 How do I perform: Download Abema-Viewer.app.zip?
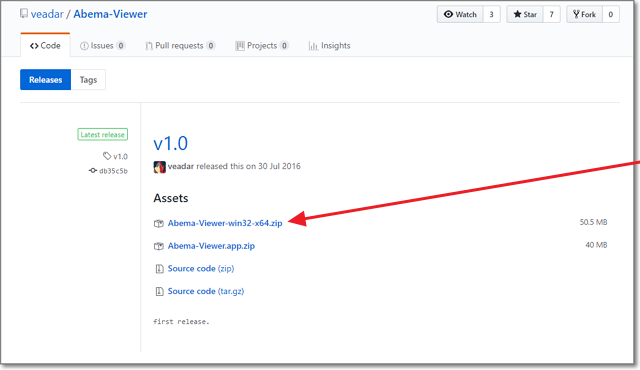coord(211,246)
